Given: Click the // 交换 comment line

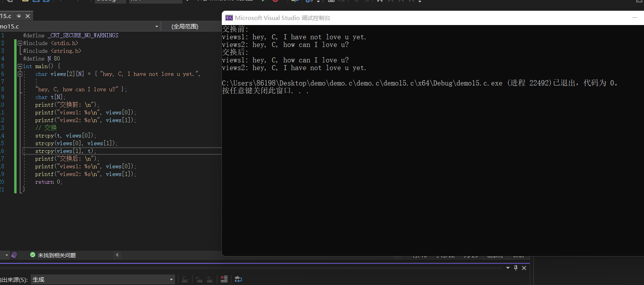Looking at the screenshot, I should [46, 128].
